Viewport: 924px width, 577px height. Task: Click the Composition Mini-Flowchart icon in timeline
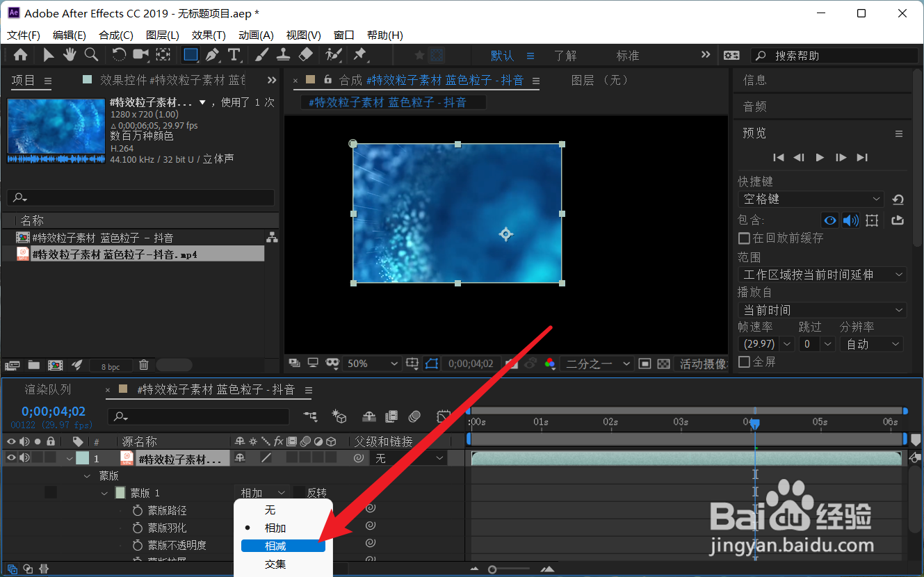pos(311,416)
